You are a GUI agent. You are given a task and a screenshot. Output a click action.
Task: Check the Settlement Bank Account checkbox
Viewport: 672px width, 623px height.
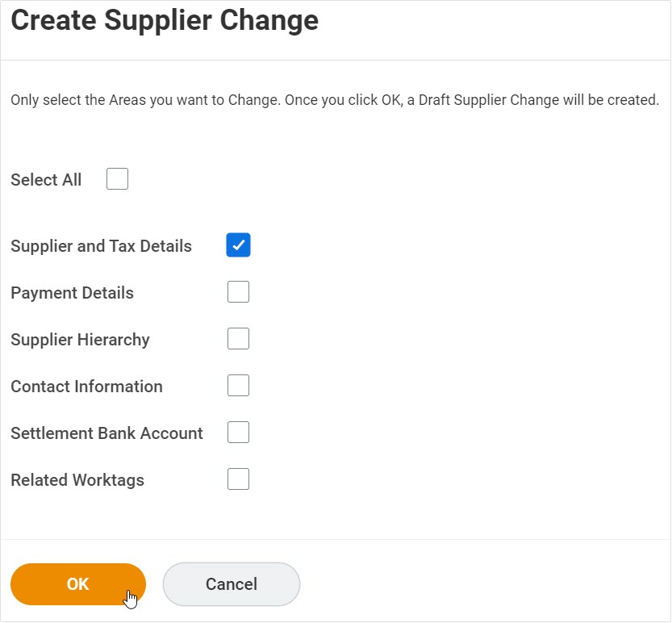[238, 432]
